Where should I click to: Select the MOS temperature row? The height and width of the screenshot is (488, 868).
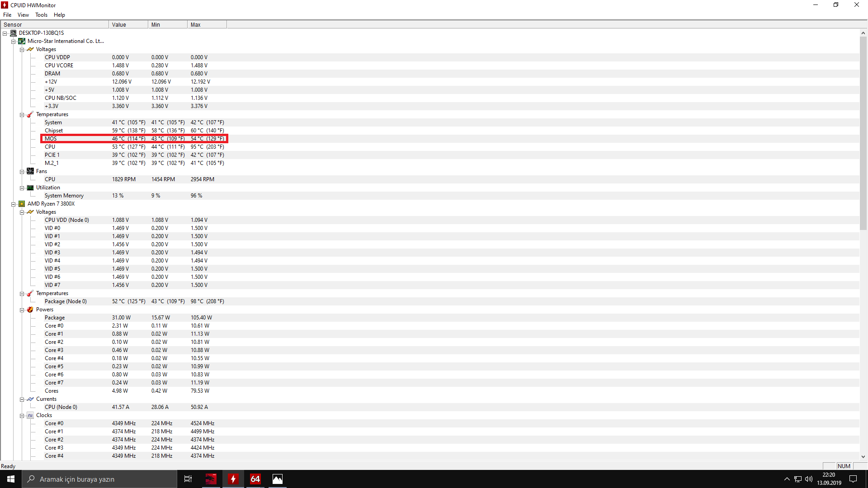click(429, 139)
